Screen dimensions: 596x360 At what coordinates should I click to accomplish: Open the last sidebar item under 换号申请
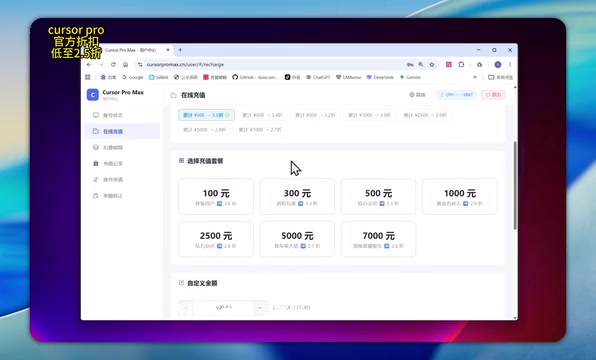click(122, 196)
